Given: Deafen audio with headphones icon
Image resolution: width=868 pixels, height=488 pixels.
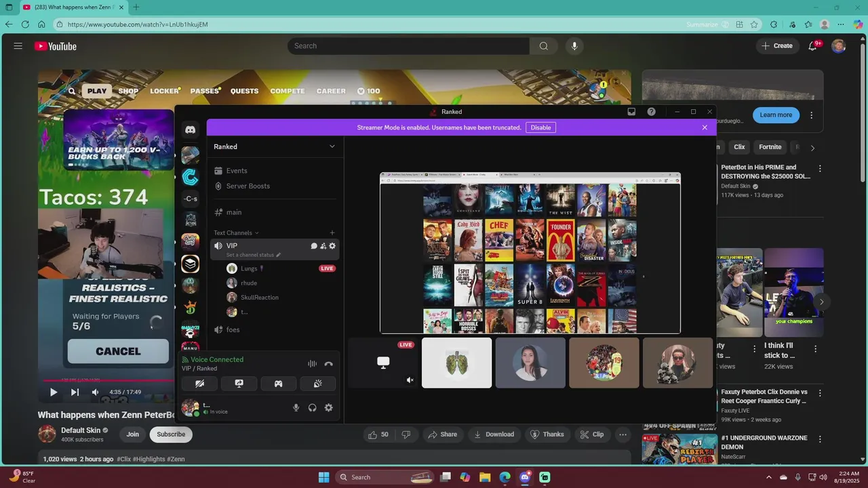Looking at the screenshot, I should [x=312, y=407].
